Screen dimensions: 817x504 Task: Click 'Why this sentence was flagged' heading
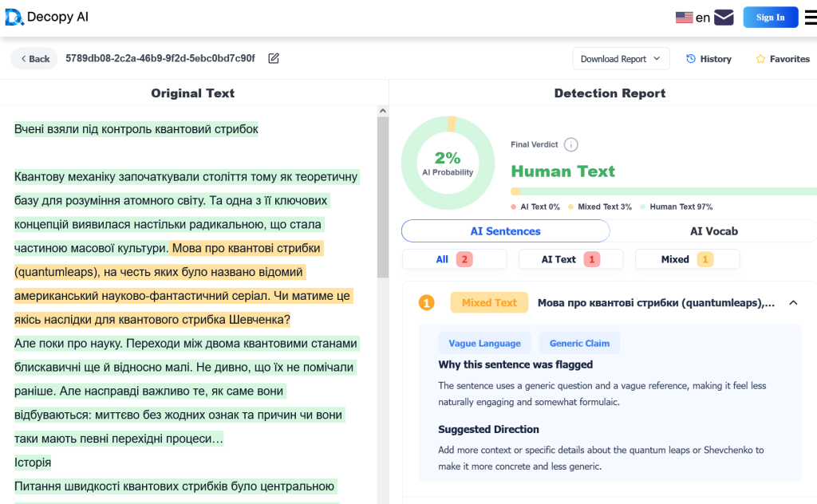point(515,364)
